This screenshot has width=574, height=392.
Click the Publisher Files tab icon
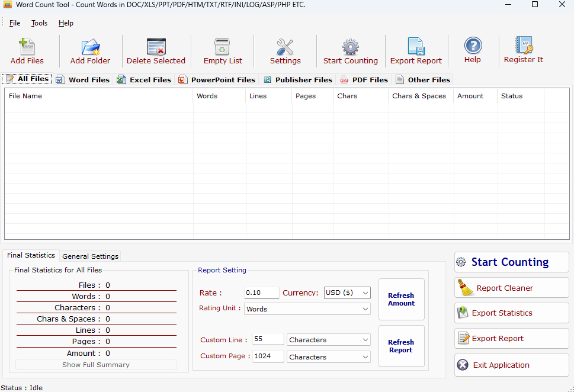point(268,79)
